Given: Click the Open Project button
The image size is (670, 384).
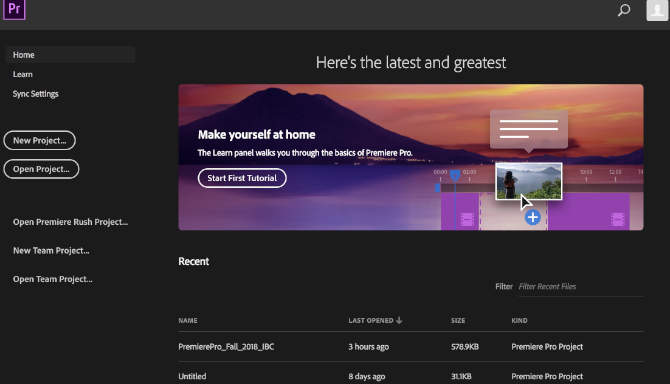Looking at the screenshot, I should tap(41, 169).
